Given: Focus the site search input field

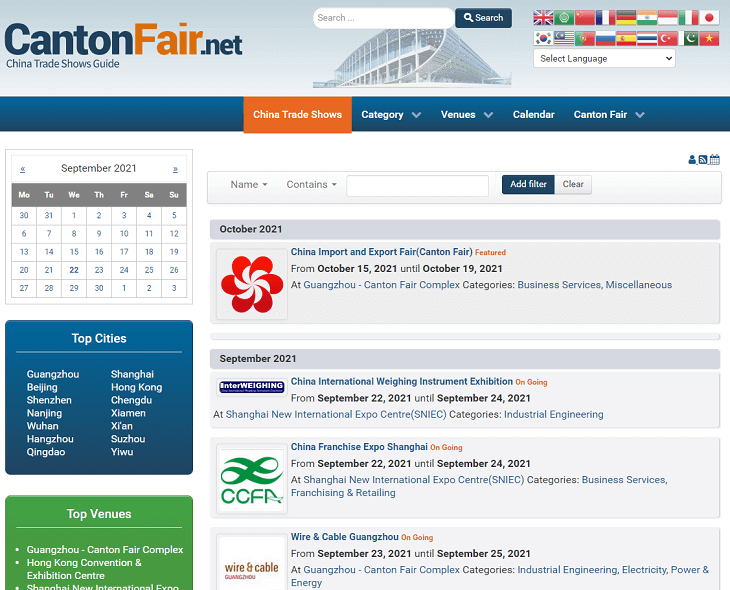Looking at the screenshot, I should (x=383, y=18).
